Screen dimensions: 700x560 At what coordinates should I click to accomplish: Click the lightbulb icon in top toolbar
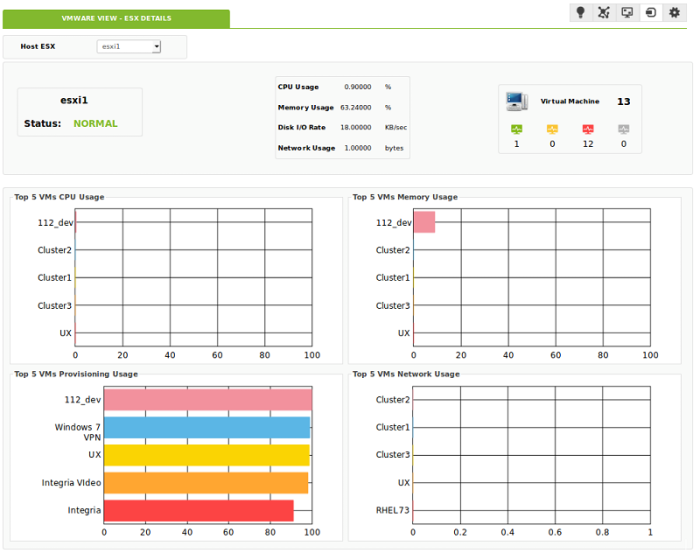pos(580,13)
